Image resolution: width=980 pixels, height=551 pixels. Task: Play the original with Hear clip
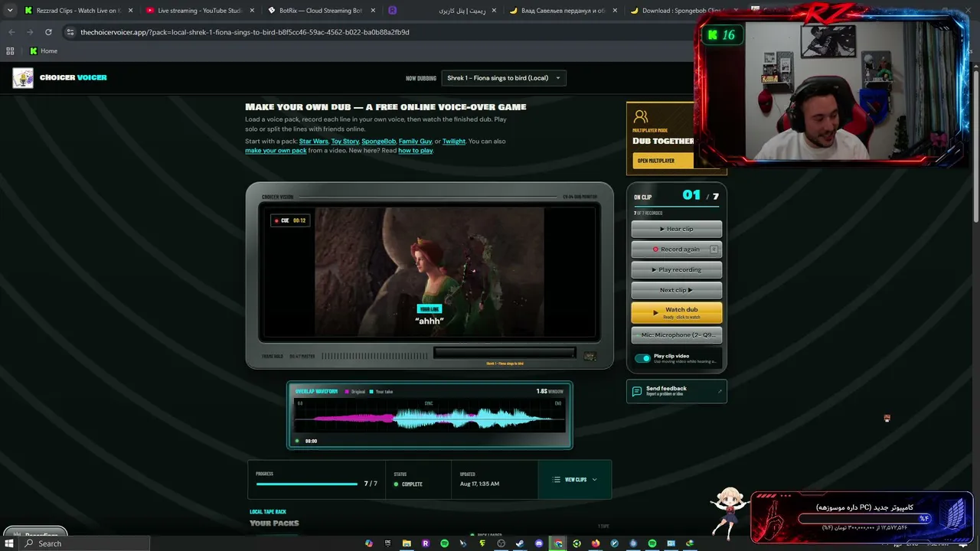(676, 229)
